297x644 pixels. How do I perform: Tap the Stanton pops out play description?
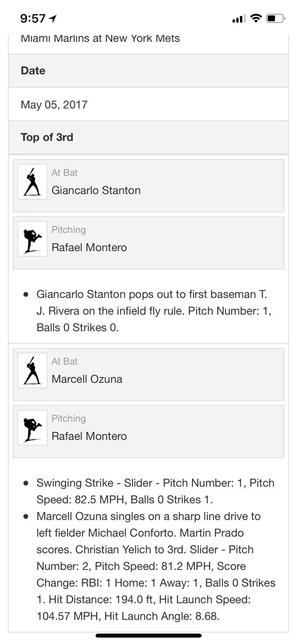coord(153,311)
